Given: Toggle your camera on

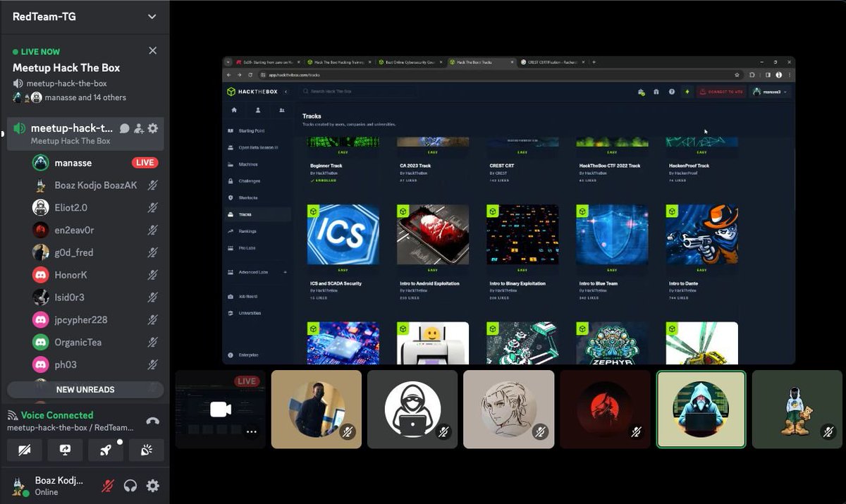Looking at the screenshot, I should [x=25, y=450].
